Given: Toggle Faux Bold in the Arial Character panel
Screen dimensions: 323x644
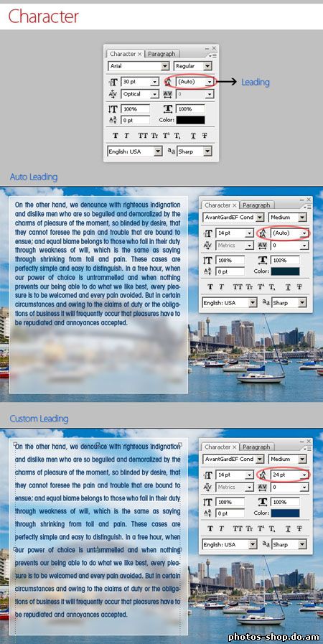Looking at the screenshot, I should pyautogui.click(x=116, y=136).
